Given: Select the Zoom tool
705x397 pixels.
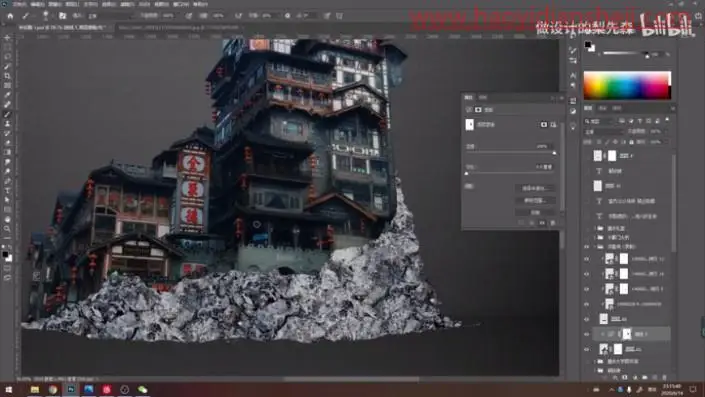Looking at the screenshot, I should pyautogui.click(x=7, y=229).
